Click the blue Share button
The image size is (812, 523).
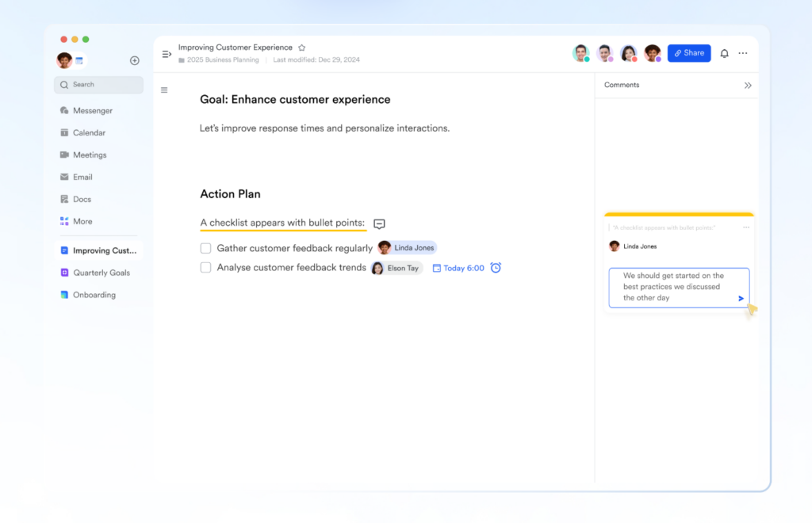coord(688,53)
